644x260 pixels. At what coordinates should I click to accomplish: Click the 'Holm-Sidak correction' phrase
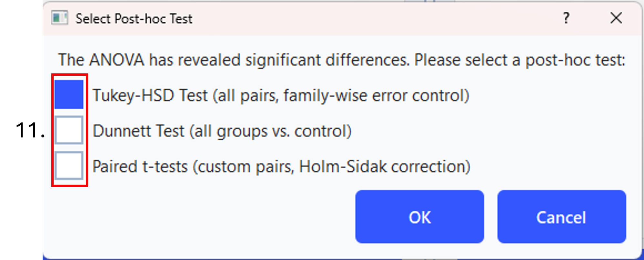pyautogui.click(x=382, y=167)
